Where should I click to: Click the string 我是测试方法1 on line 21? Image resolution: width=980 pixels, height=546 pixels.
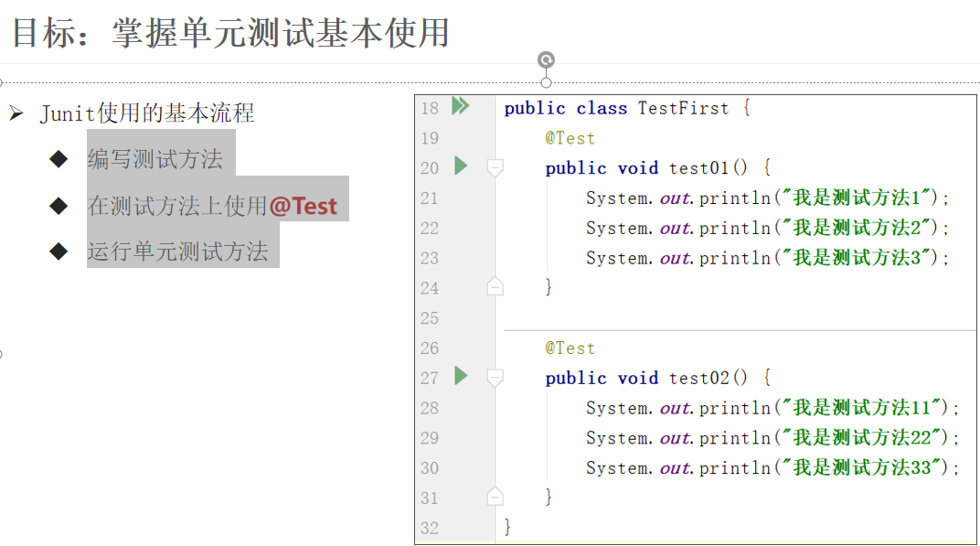857,198
